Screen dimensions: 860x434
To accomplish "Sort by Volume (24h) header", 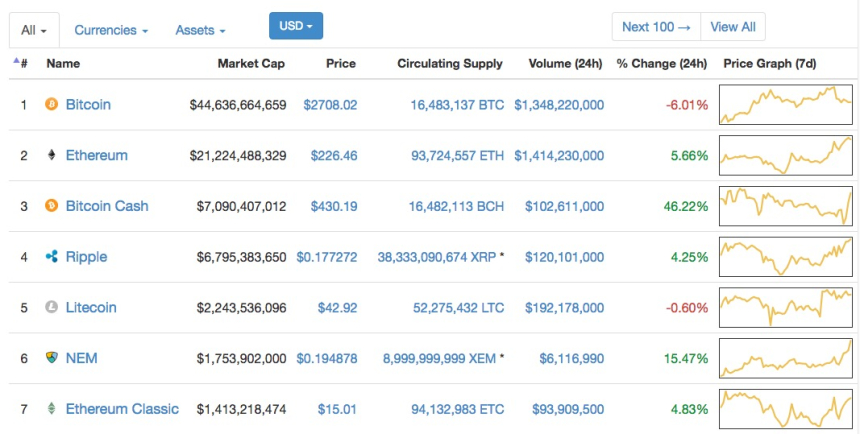I will [x=565, y=64].
